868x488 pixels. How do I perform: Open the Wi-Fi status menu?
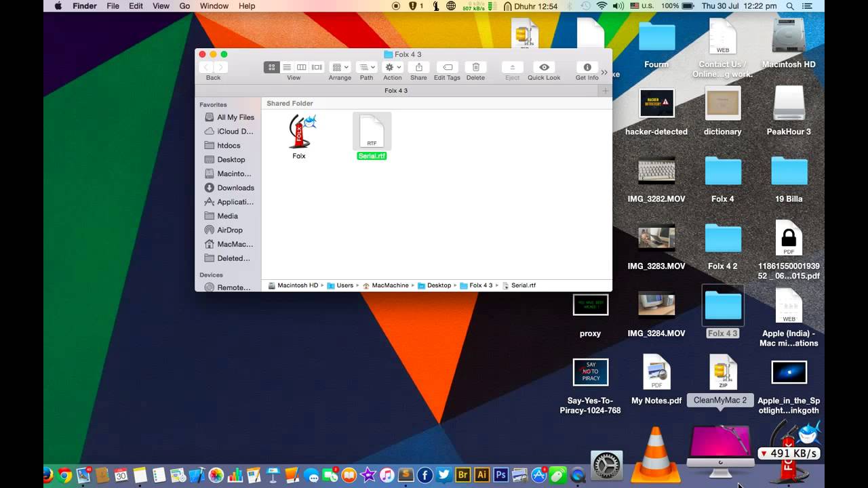[601, 6]
